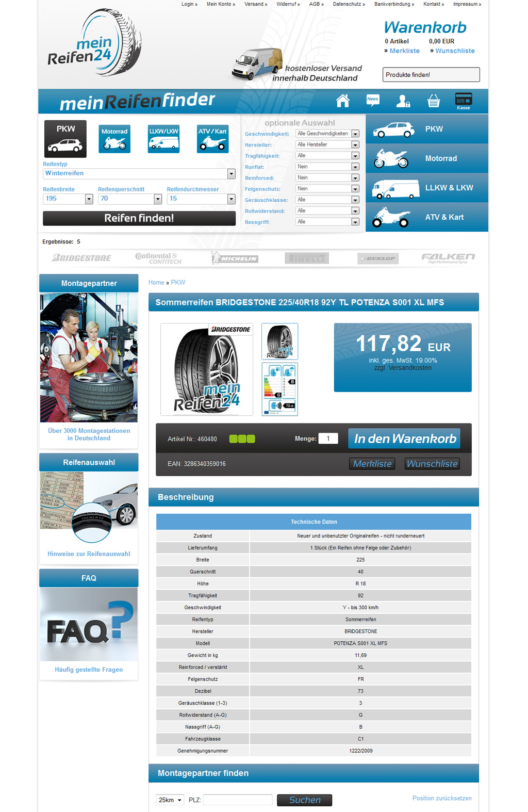The width and height of the screenshot is (528, 812).
Task: Open the 25km radius dropdown
Action: 170,800
